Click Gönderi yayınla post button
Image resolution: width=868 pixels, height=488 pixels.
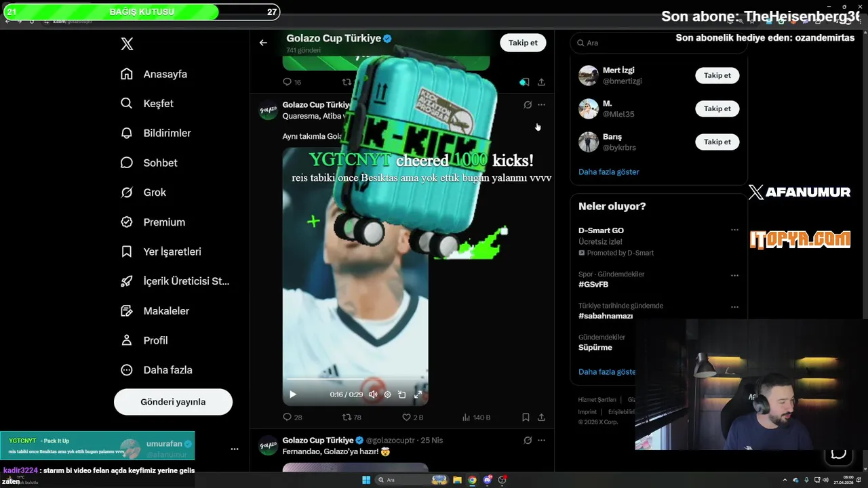[173, 402]
